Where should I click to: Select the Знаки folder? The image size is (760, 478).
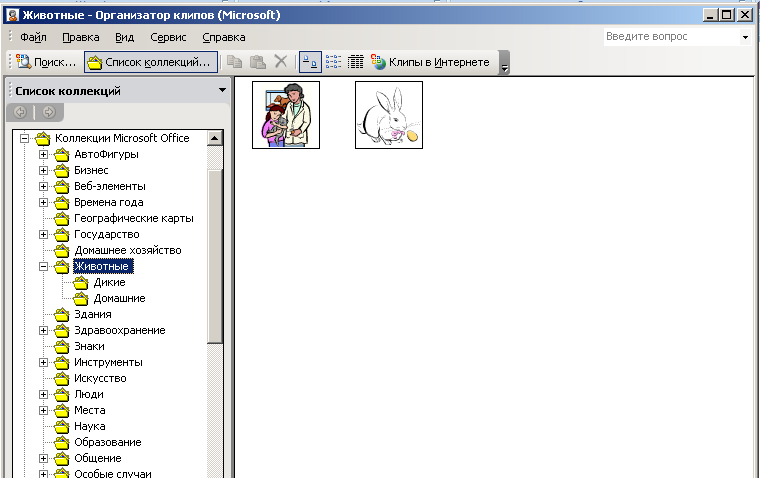89,347
